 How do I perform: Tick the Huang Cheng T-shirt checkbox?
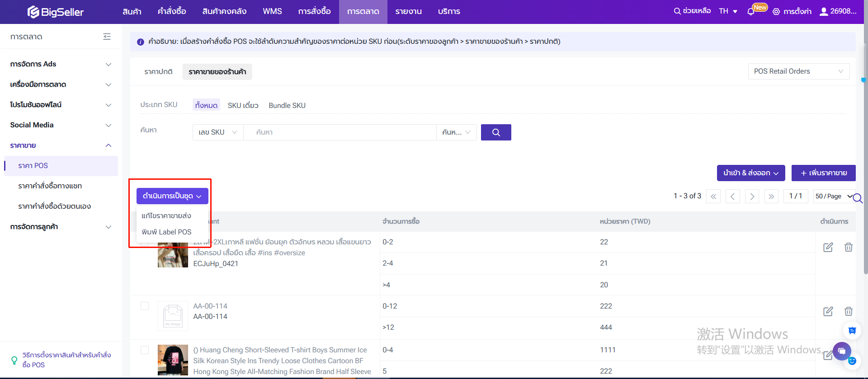145,350
